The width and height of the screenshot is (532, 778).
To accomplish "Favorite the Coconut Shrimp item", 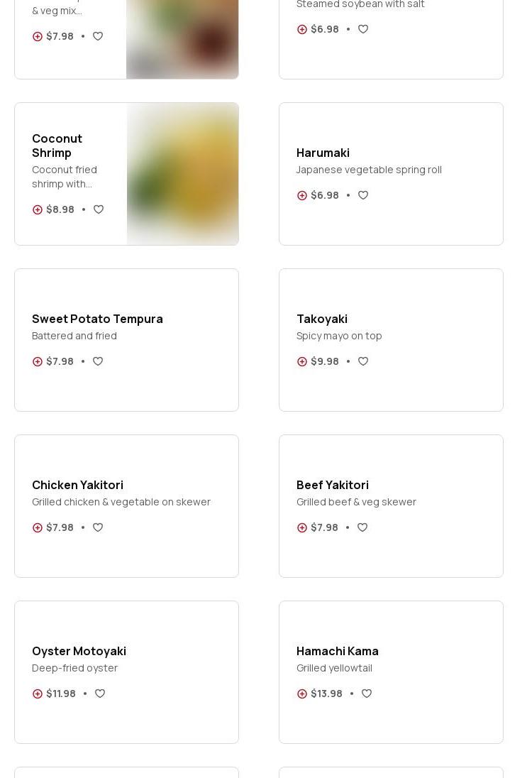I will click(x=99, y=209).
